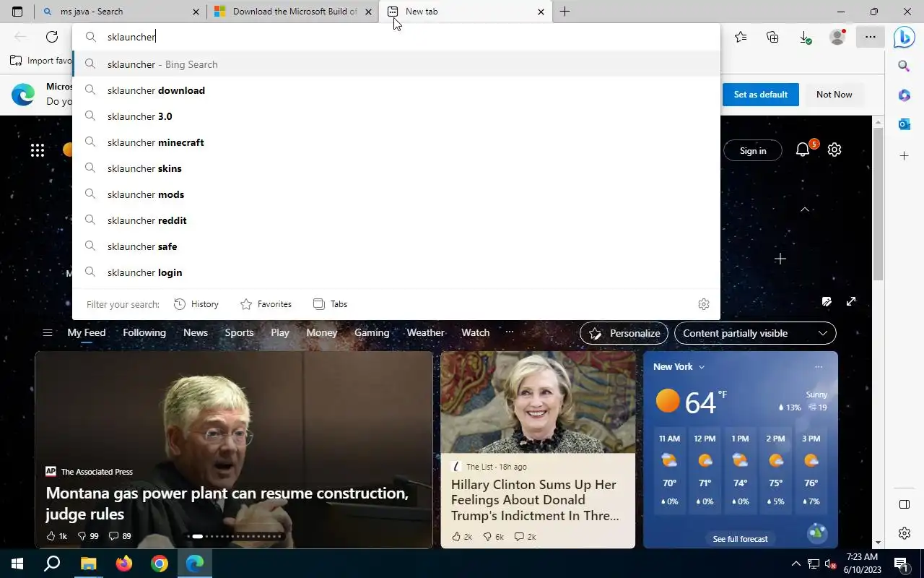Open the Collections icon in the toolbar

772,37
